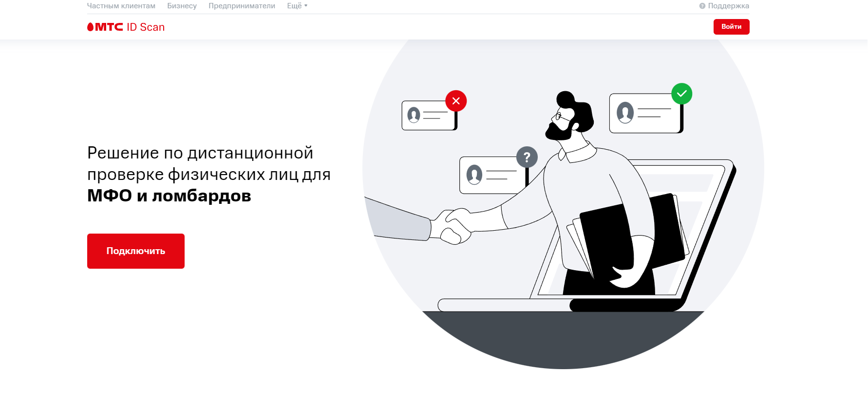868x395 pixels.
Task: Click the handshake illustration
Action: click(453, 225)
